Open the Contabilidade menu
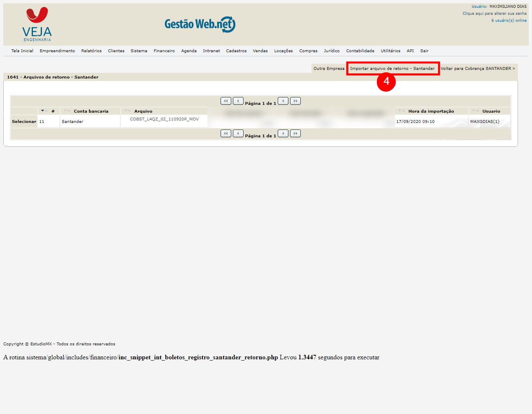 click(360, 51)
